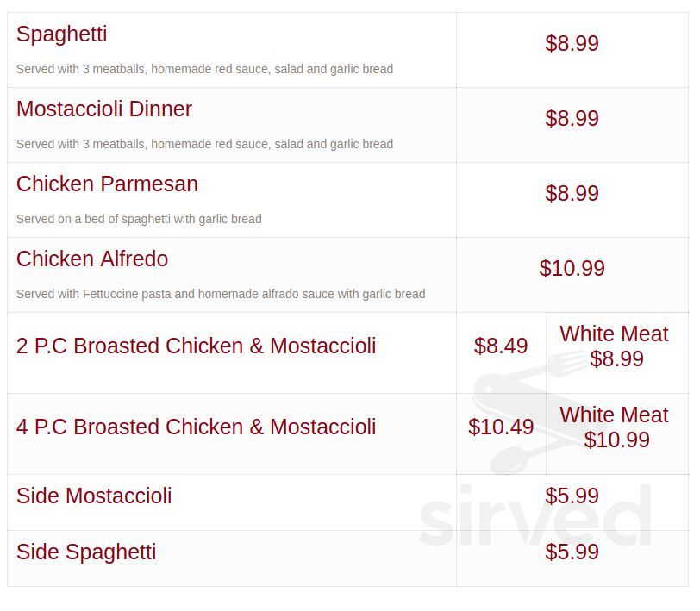
Task: Click the Chicken Parmesan item name
Action: tap(107, 184)
